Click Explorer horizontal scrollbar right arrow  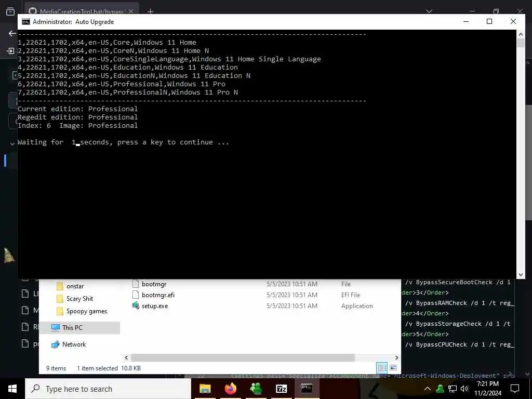pyautogui.click(x=396, y=357)
